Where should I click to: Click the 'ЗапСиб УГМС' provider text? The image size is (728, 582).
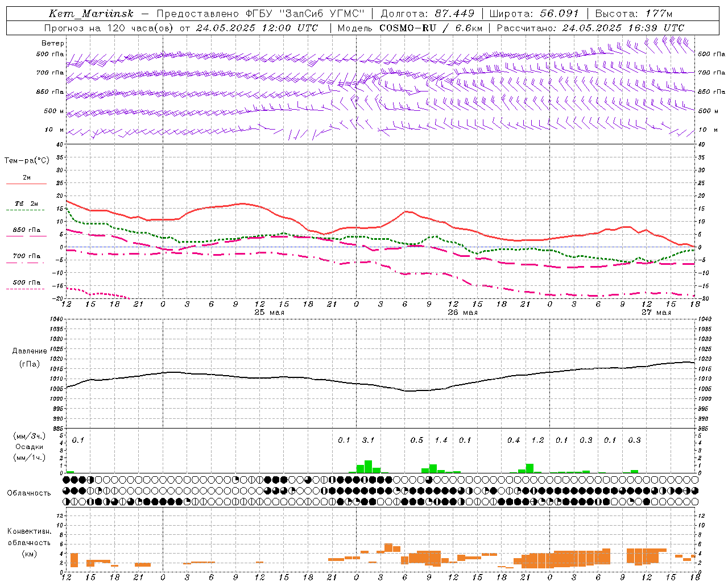coord(322,14)
